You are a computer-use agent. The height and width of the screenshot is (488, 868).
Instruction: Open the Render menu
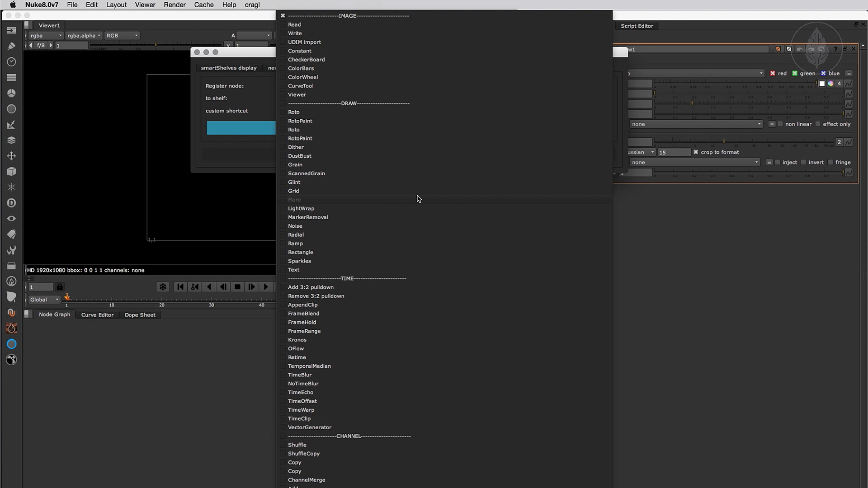(x=175, y=5)
